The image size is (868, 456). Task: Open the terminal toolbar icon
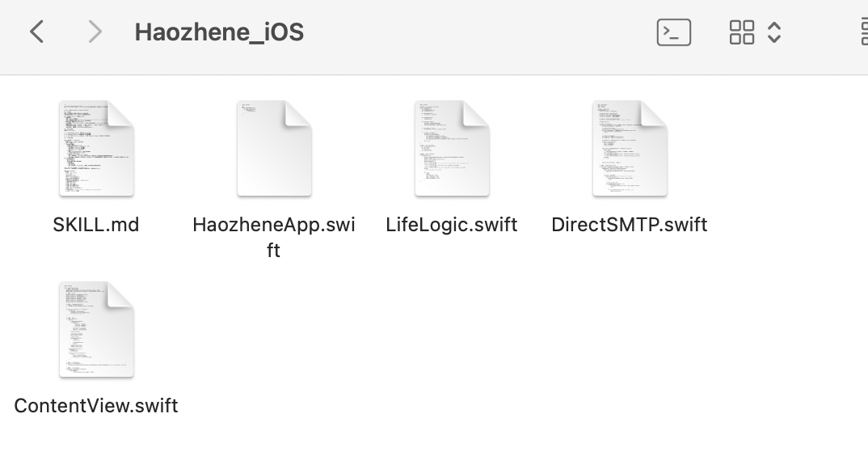[x=674, y=32]
